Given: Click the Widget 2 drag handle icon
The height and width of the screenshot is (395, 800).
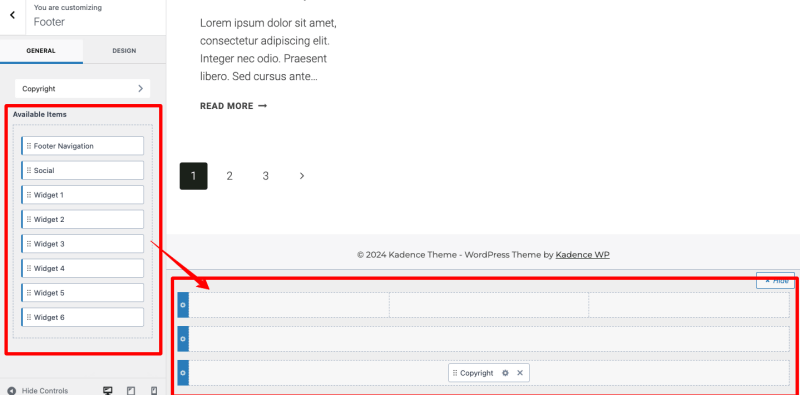Looking at the screenshot, I should click(x=29, y=219).
